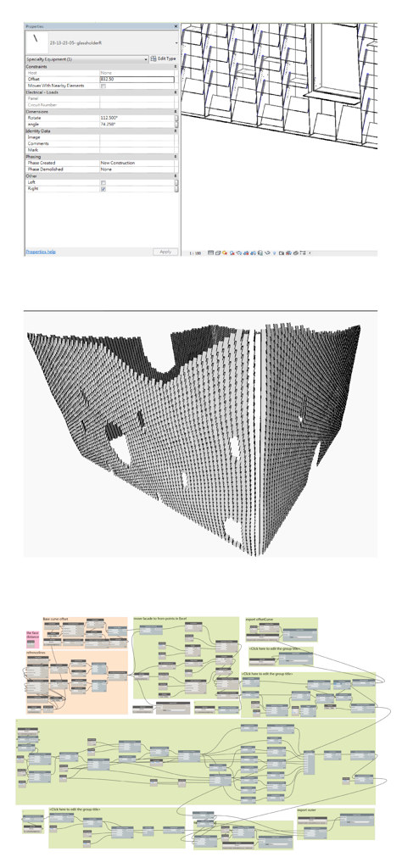Image resolution: width=402 pixels, height=868 pixels.
Task: Select the Phase Demolished value None
Action: point(137,170)
